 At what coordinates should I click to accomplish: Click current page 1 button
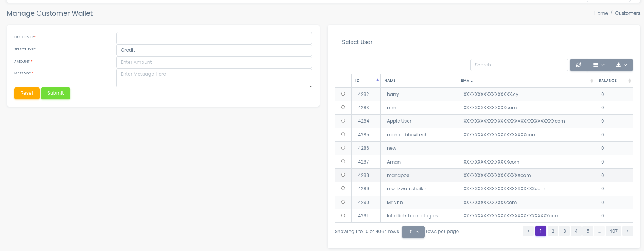[x=541, y=231]
